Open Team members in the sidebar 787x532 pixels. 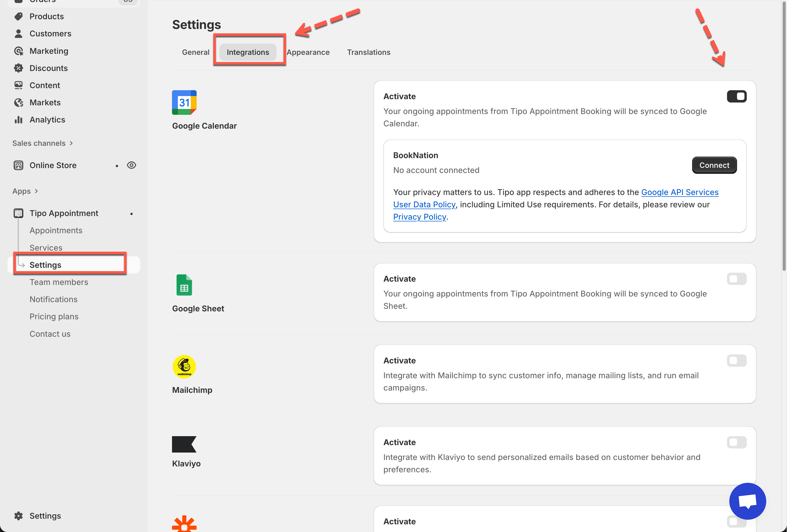click(59, 282)
